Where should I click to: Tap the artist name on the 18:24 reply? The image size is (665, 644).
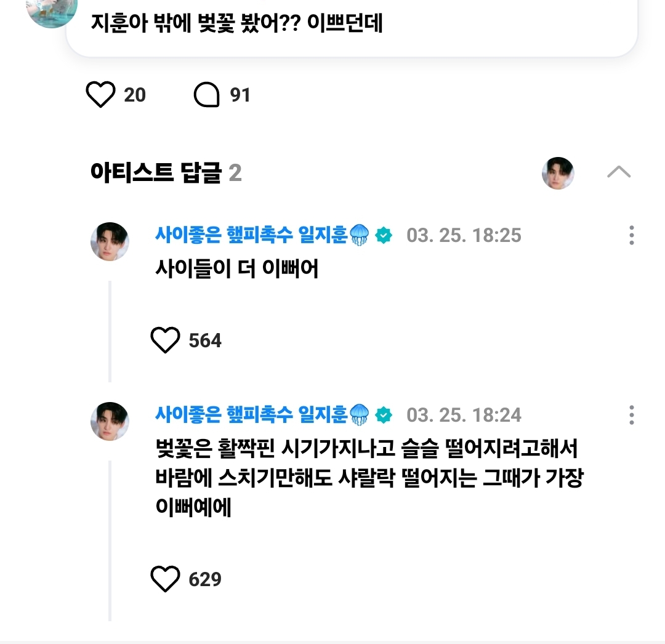251,414
